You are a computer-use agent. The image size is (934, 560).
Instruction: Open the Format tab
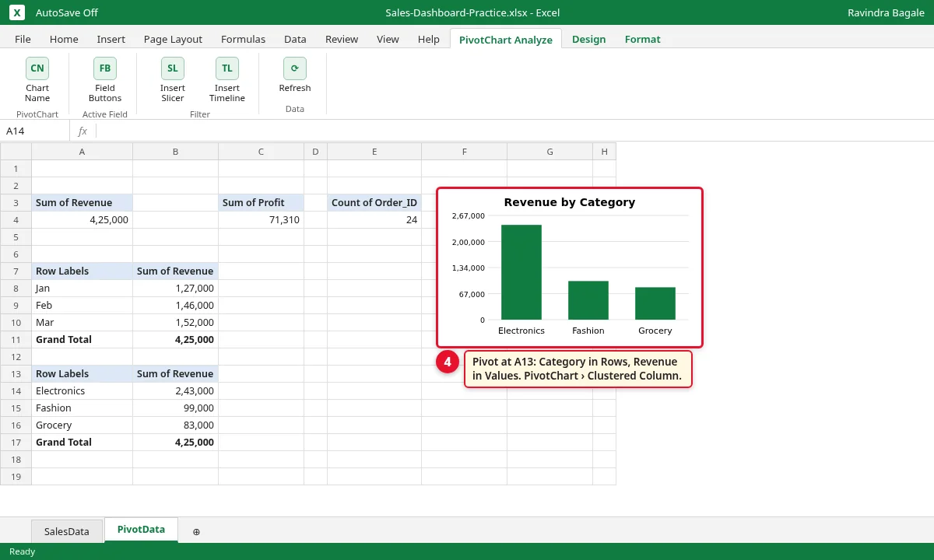[643, 39]
